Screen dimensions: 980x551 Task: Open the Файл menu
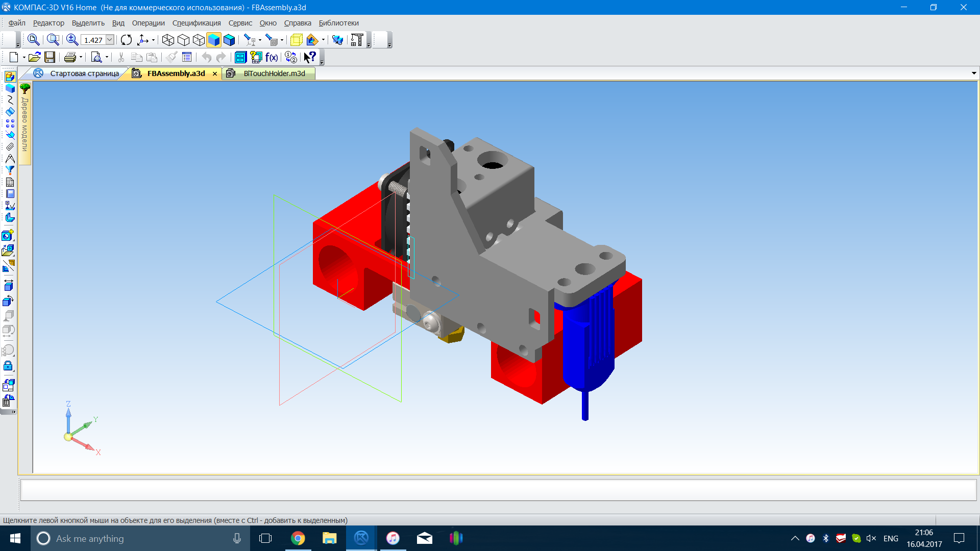click(x=17, y=23)
